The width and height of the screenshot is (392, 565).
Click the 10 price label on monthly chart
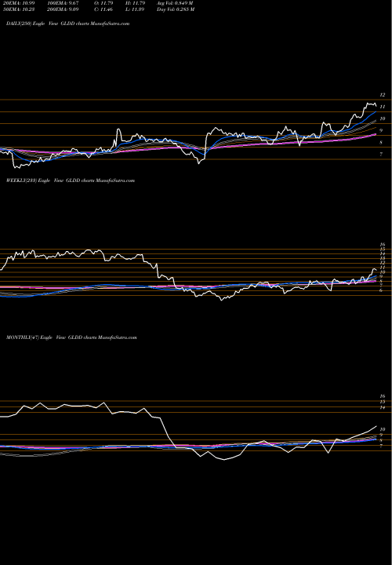pyautogui.click(x=383, y=429)
